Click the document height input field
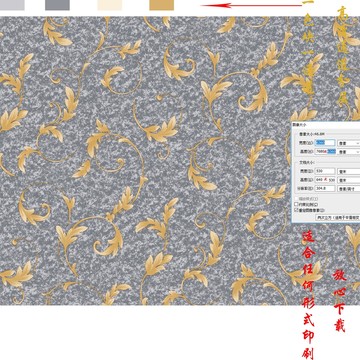360x360 pixels. tap(325, 180)
